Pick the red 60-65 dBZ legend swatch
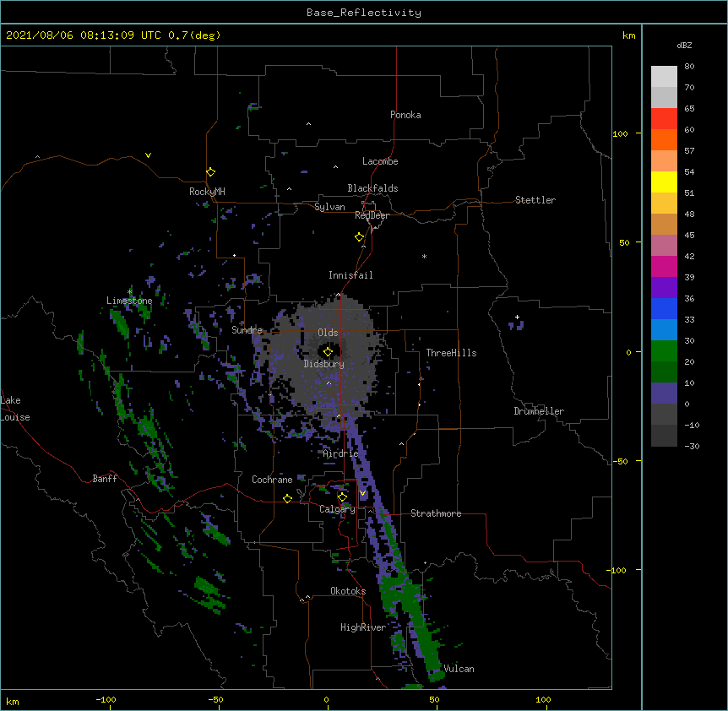The height and width of the screenshot is (711, 728). (664, 118)
